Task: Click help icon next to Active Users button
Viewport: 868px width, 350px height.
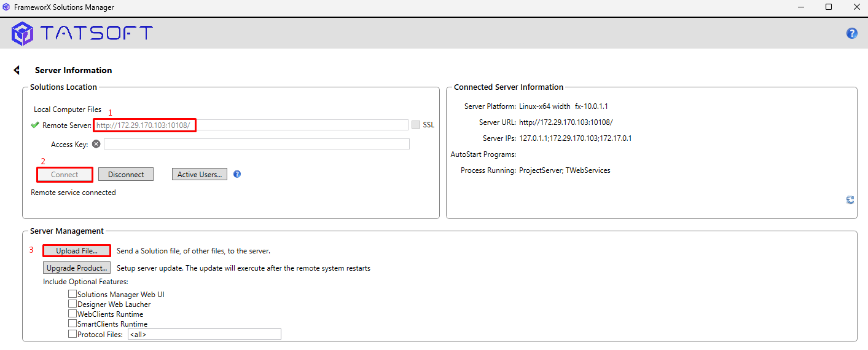Action: point(237,174)
